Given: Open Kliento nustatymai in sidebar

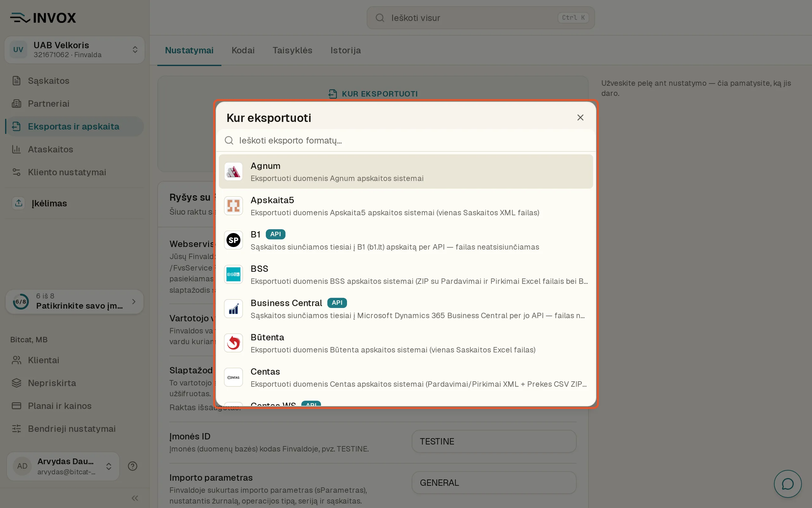Looking at the screenshot, I should pos(75,172).
